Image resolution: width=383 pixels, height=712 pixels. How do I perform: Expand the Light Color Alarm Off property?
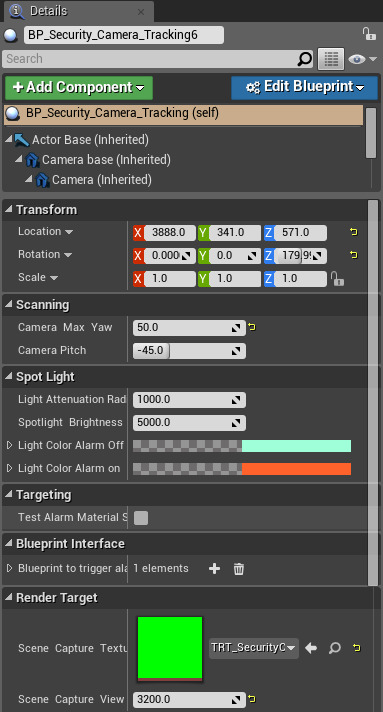point(10,445)
